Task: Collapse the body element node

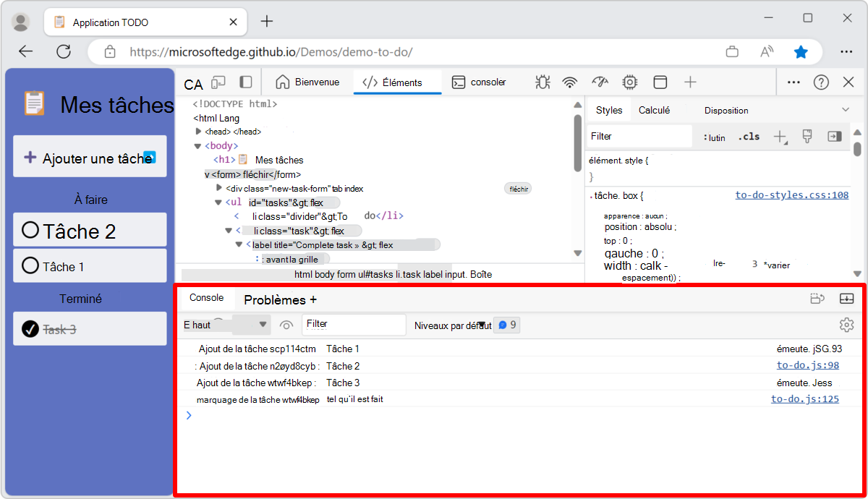Action: pos(197,146)
